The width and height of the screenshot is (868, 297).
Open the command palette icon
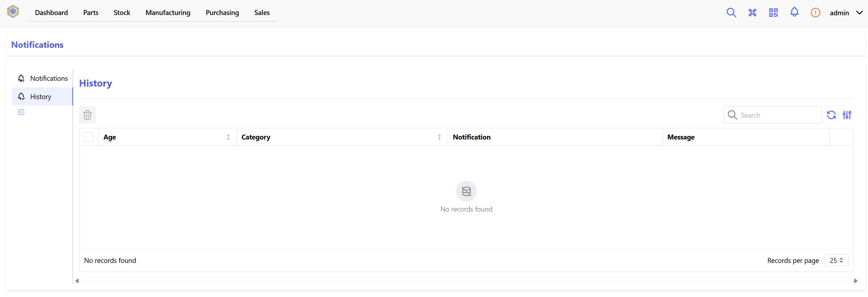pyautogui.click(x=752, y=13)
